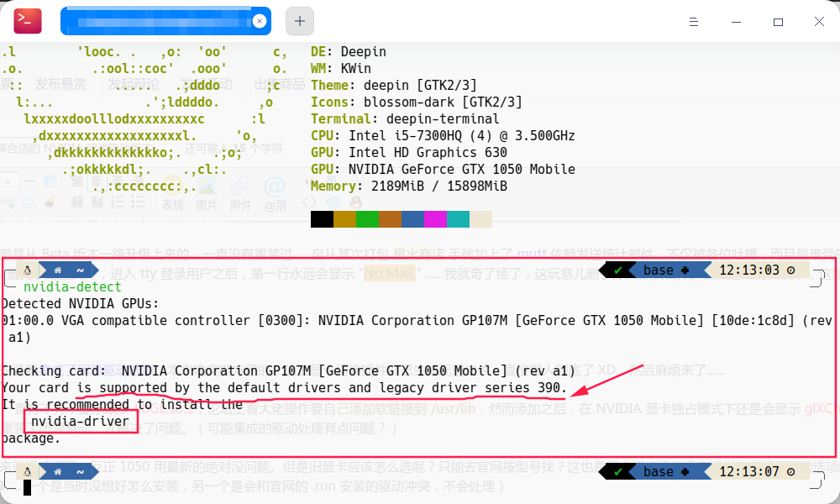Add a new terminal tab
Screen dimensions: 840x504
tap(300, 21)
